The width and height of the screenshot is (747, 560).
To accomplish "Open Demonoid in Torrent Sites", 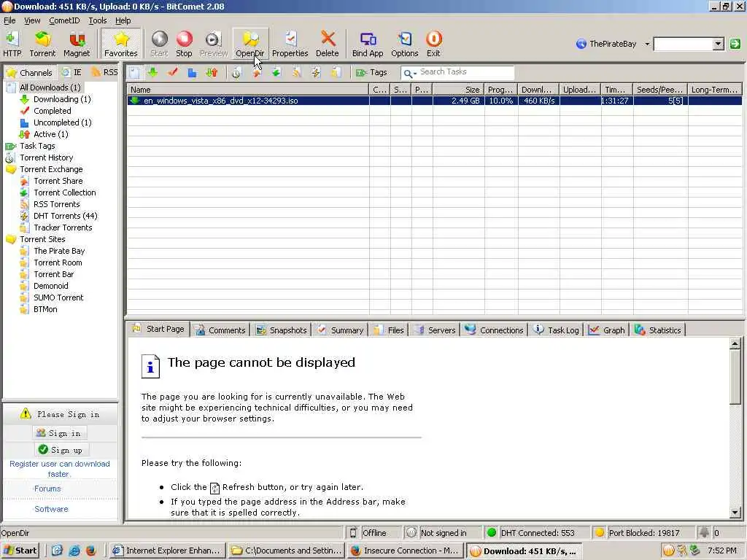I will 50,286.
